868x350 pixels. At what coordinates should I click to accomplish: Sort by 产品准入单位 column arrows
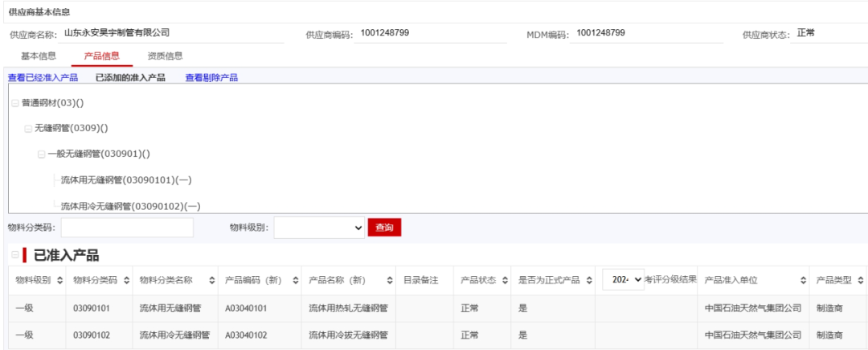803,280
